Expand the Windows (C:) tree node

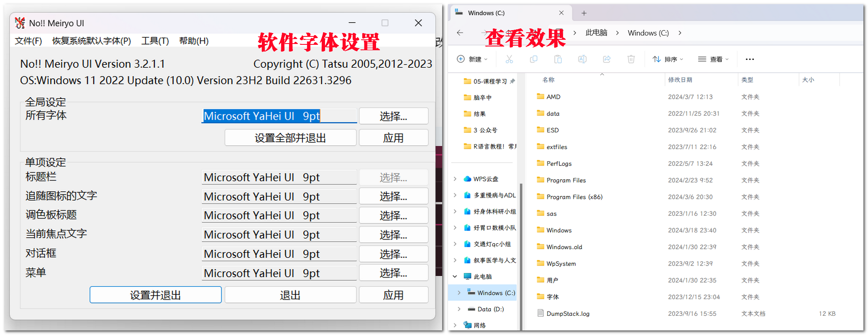[459, 293]
